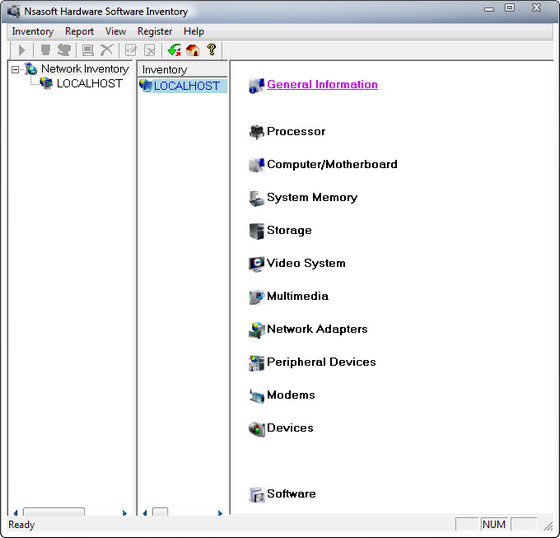Select LOCALHOST in the Inventory list
560x538 pixels.
186,86
